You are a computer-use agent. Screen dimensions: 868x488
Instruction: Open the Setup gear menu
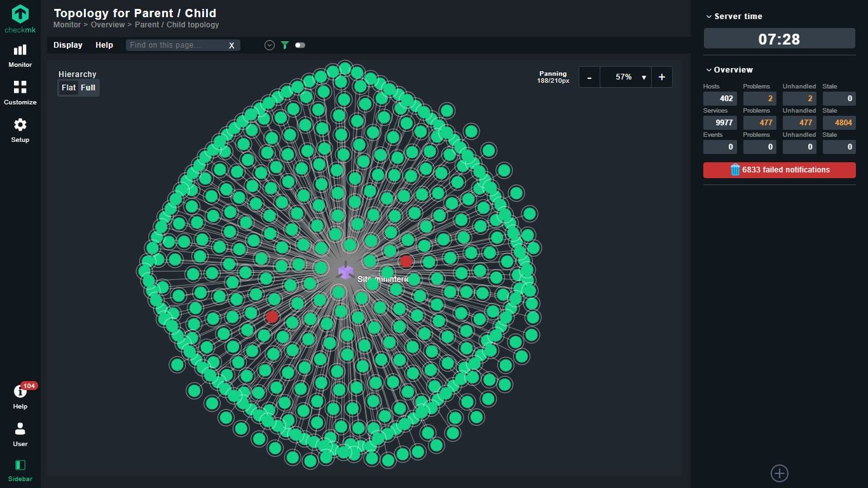click(20, 130)
